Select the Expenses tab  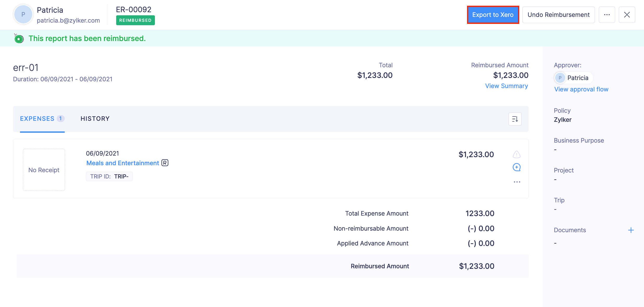tap(37, 118)
